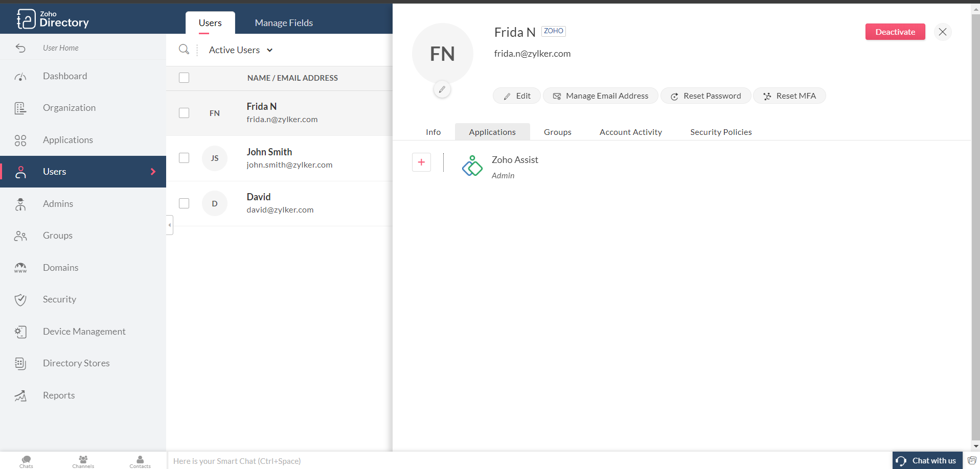Toggle the select-all users header checkbox
The height and width of the screenshot is (469, 980).
184,78
